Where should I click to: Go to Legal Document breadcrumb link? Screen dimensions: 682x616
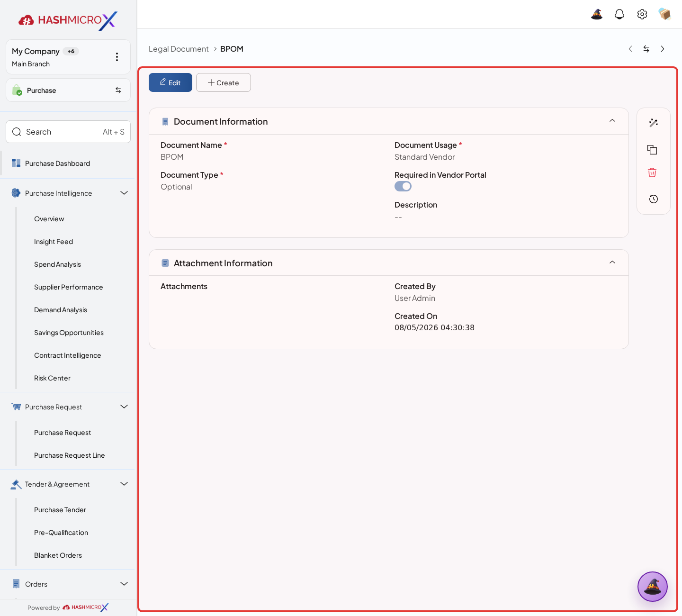(x=179, y=49)
